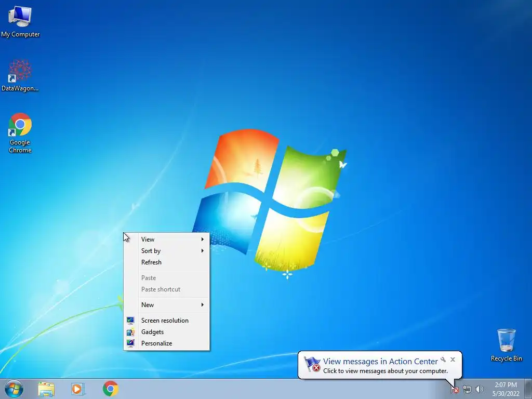Screen dimensions: 532x399
Task: Click the flag icon in the balloon
Action: (312, 364)
